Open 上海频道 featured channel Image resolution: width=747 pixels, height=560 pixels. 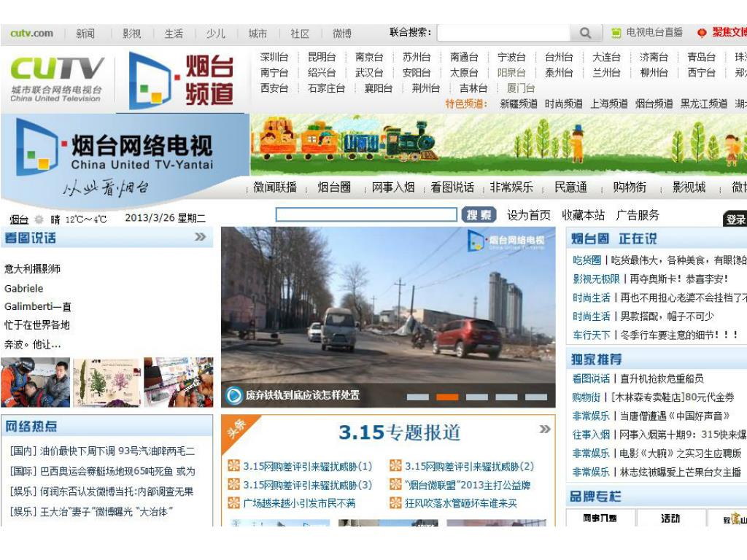tap(609, 104)
